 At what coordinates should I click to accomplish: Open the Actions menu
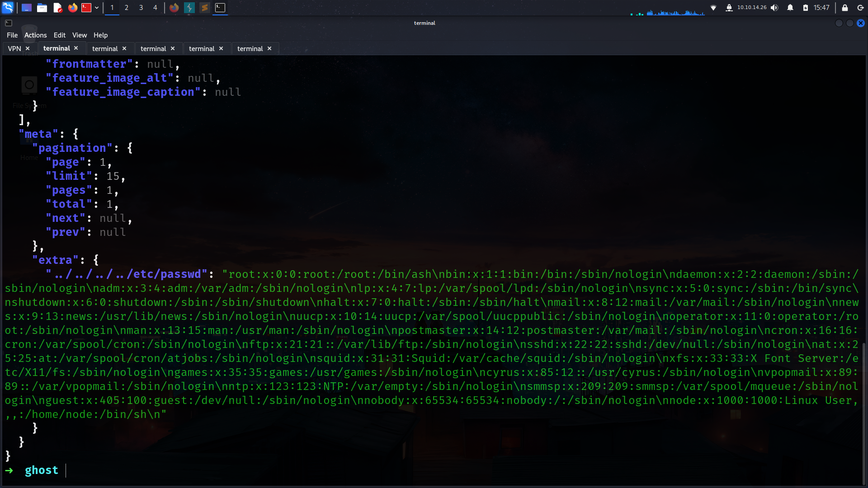(35, 35)
